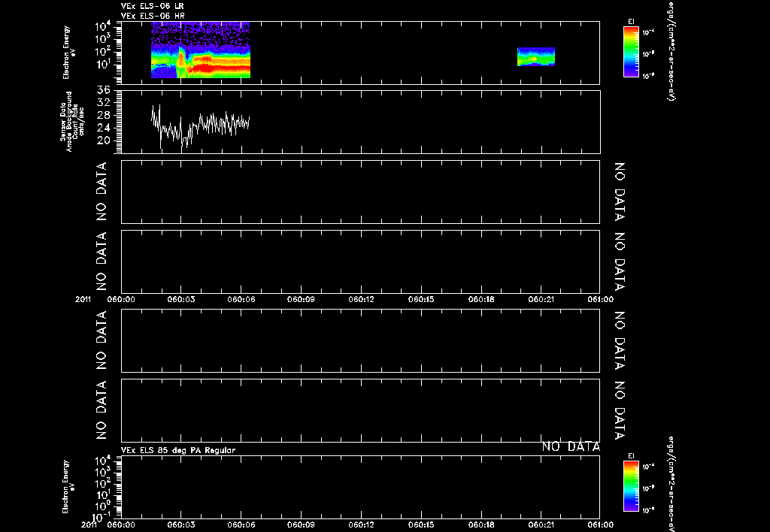Select the '20' count rate tick label
The height and width of the screenshot is (532, 770).
coord(104,141)
